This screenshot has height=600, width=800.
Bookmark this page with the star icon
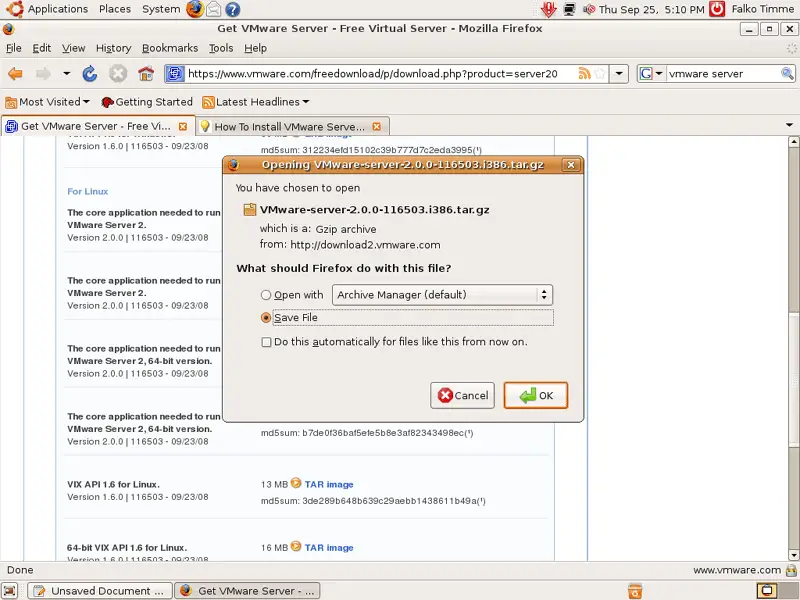(601, 73)
